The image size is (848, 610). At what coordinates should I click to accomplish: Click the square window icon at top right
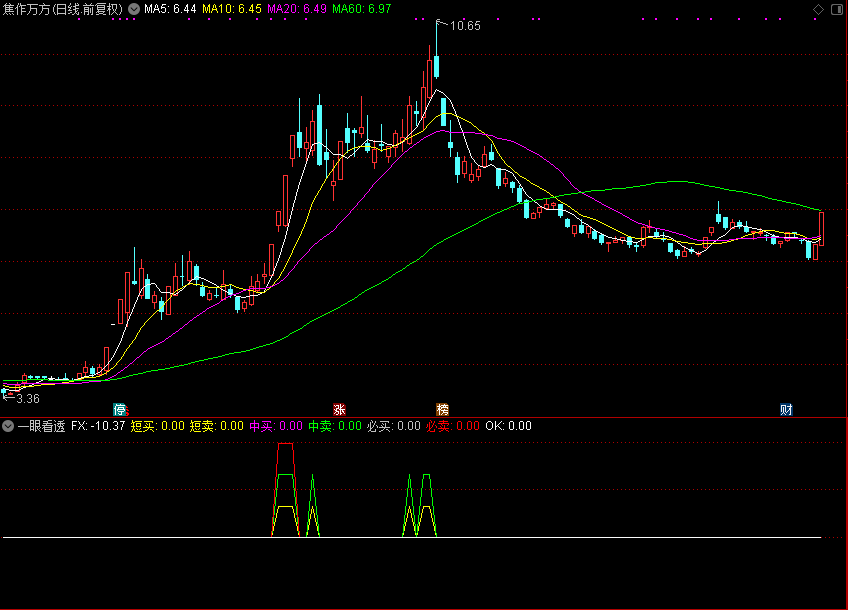point(836,9)
